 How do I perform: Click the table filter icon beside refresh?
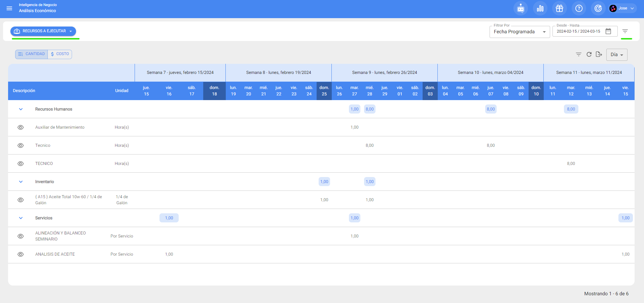click(578, 54)
